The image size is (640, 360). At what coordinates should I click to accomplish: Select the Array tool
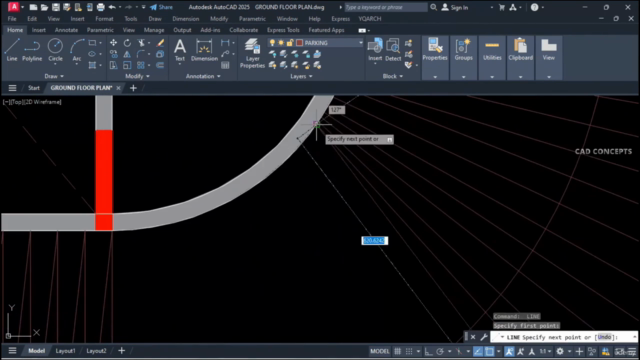141,65
